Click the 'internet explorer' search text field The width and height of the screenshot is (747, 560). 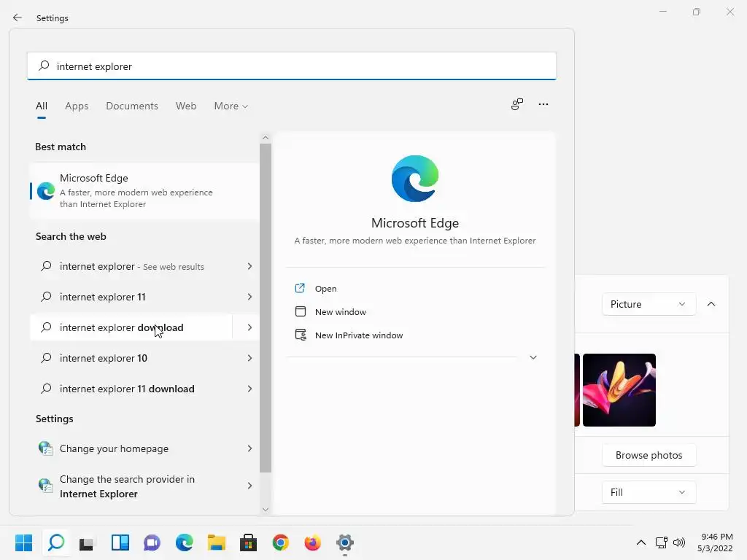(292, 66)
